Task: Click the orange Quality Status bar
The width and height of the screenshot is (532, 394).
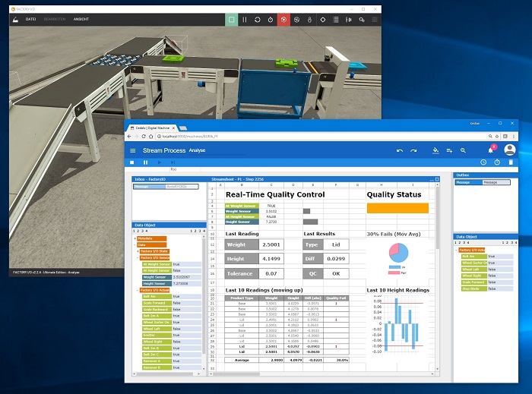Action: point(397,207)
